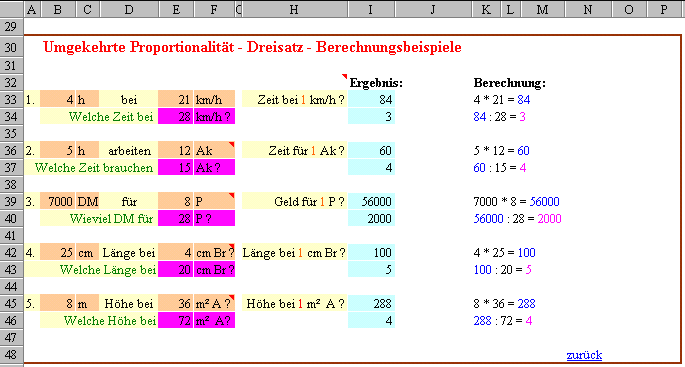The image size is (685, 367).
Task: Click the calculation text '7000 * 8 = 56000'
Action: [x=516, y=201]
